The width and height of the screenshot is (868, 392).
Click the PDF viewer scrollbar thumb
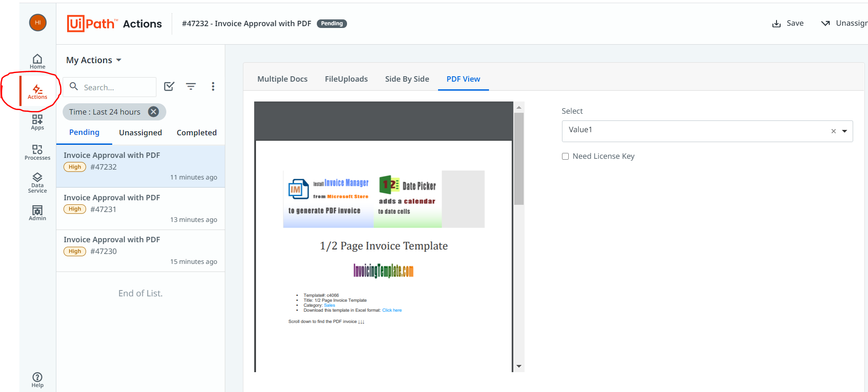[x=519, y=159]
